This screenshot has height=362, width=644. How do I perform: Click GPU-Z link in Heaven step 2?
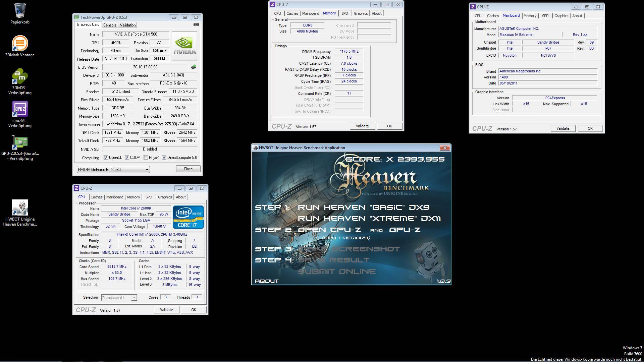coord(405,230)
